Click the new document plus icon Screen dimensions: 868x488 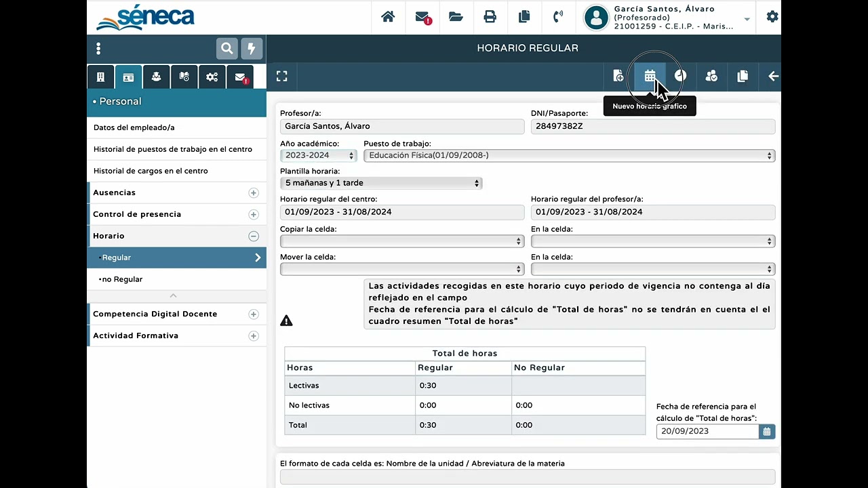(618, 76)
